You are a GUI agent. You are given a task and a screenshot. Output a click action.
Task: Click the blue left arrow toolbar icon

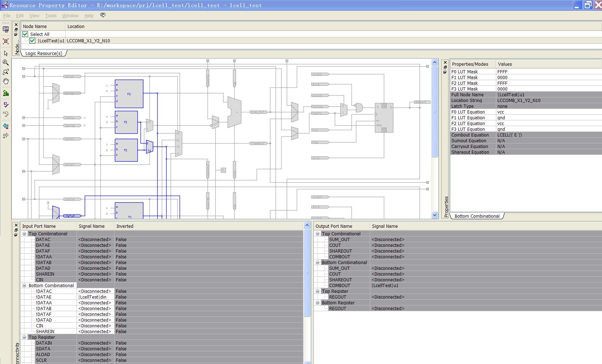(x=6, y=126)
